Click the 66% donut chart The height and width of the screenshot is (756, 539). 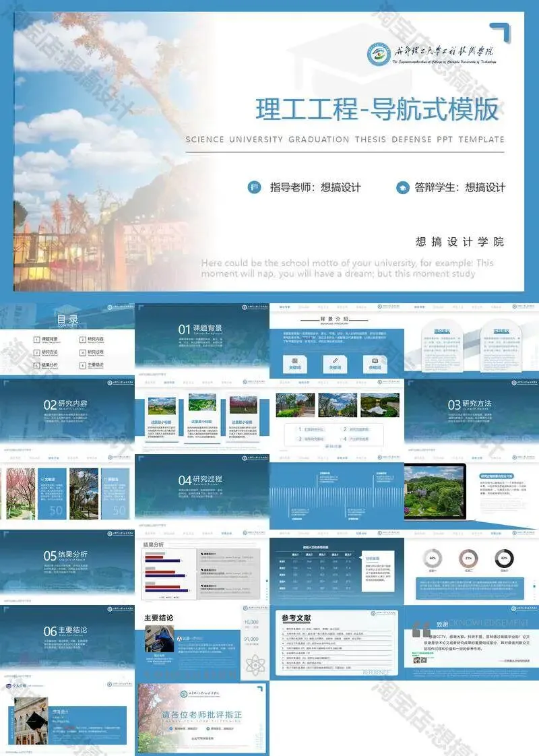click(x=433, y=559)
